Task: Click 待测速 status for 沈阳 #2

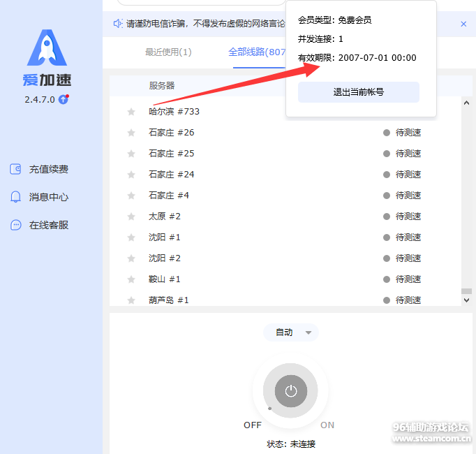Action: (402, 258)
